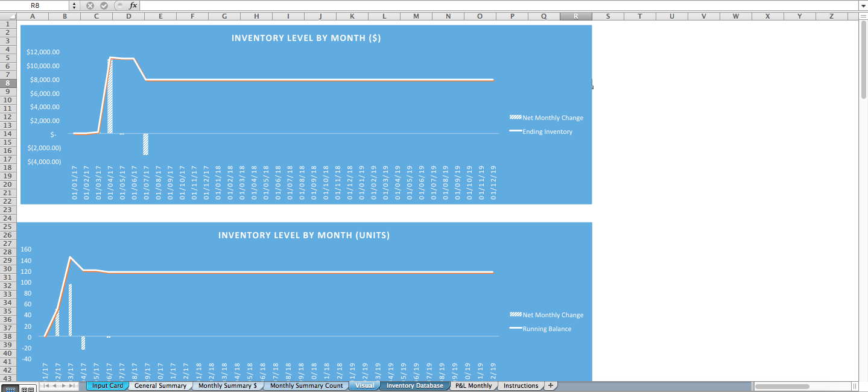This screenshot has height=392, width=868.
Task: Open the General Summary sheet tab
Action: pyautogui.click(x=160, y=385)
